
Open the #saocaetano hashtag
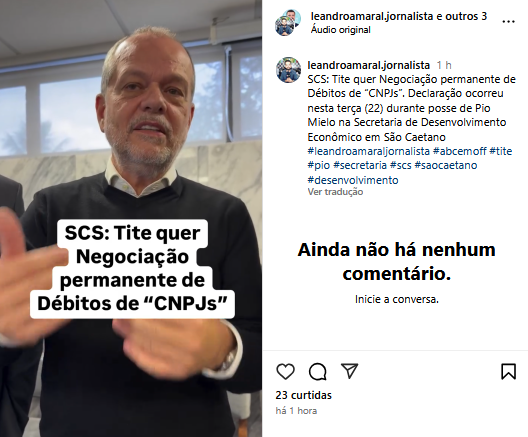pos(446,165)
